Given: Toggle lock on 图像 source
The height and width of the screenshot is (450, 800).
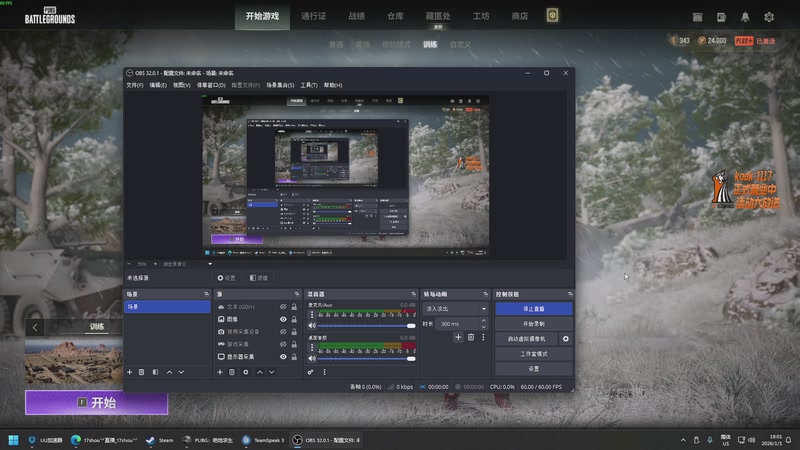Looking at the screenshot, I should click(294, 319).
